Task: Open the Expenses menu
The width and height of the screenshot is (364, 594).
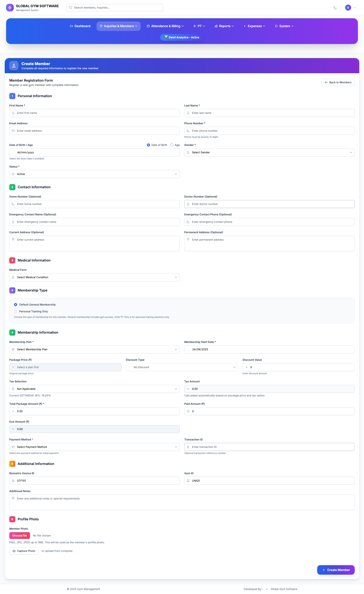Action: [x=254, y=26]
